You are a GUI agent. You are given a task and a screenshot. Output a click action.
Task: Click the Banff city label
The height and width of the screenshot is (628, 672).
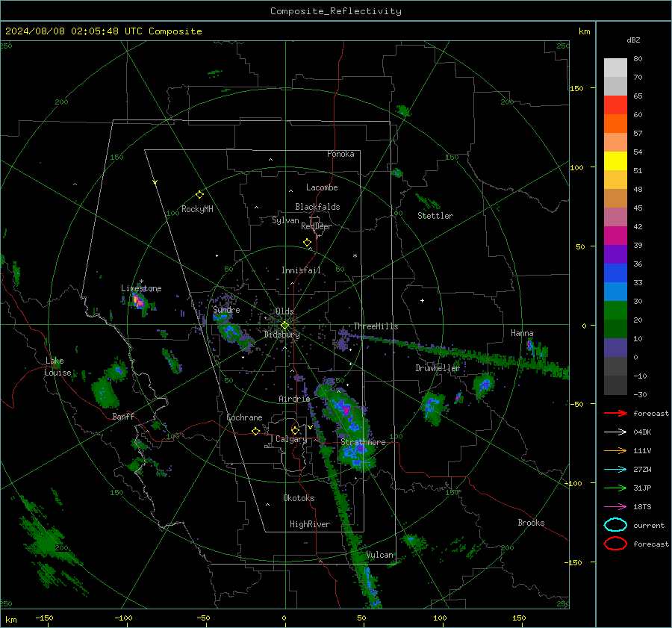[x=123, y=416]
